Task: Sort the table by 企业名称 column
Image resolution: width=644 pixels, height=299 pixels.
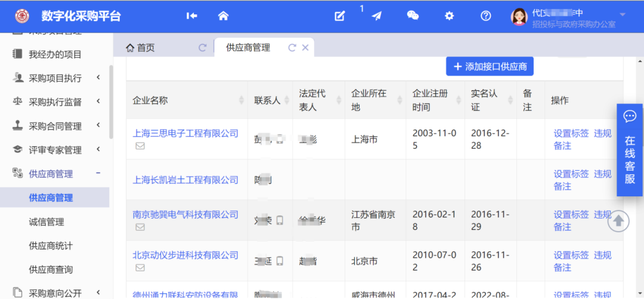Action: point(241,100)
